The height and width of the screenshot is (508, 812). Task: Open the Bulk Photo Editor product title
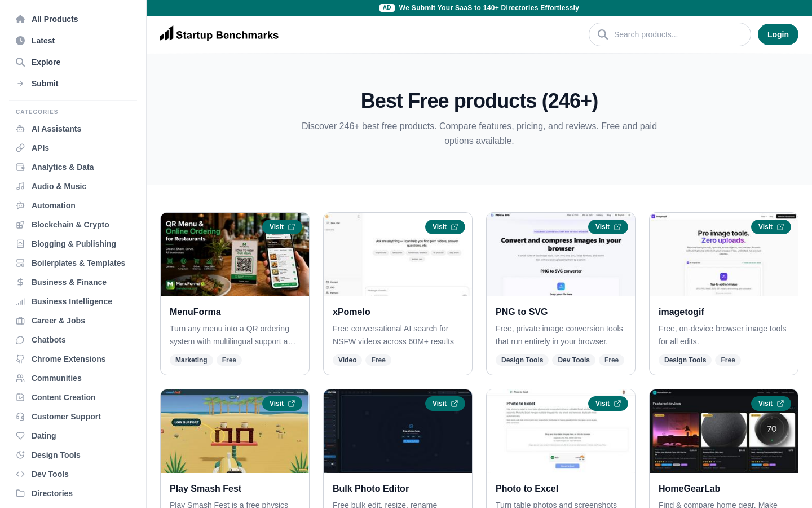370,488
